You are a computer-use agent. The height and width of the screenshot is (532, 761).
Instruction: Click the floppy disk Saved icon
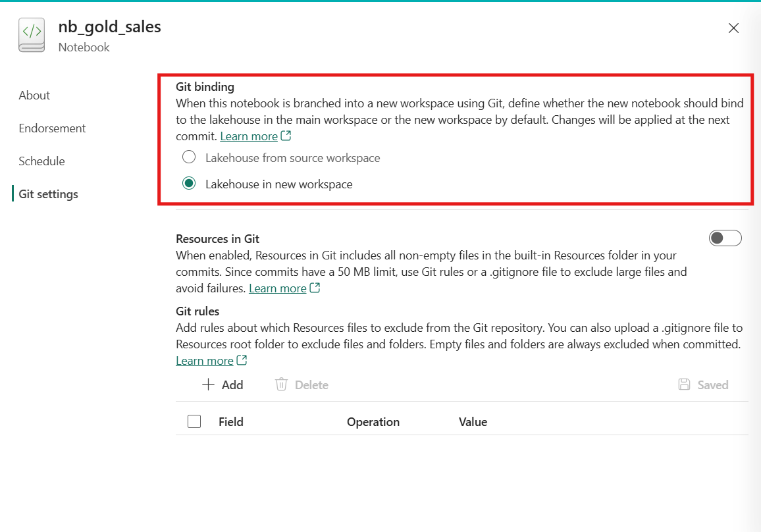tap(685, 385)
